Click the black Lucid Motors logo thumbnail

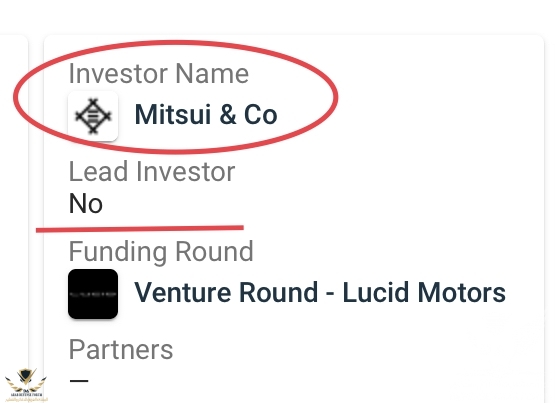(93, 294)
